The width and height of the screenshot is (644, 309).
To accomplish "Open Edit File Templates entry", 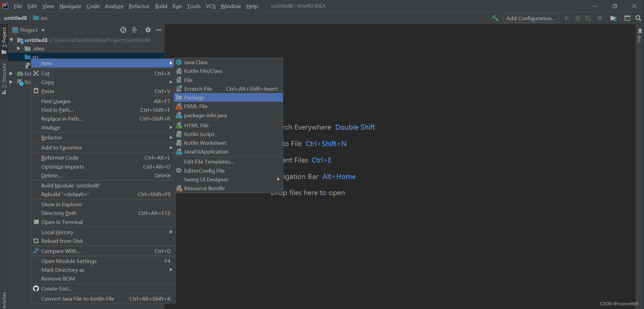I will pyautogui.click(x=228, y=162).
